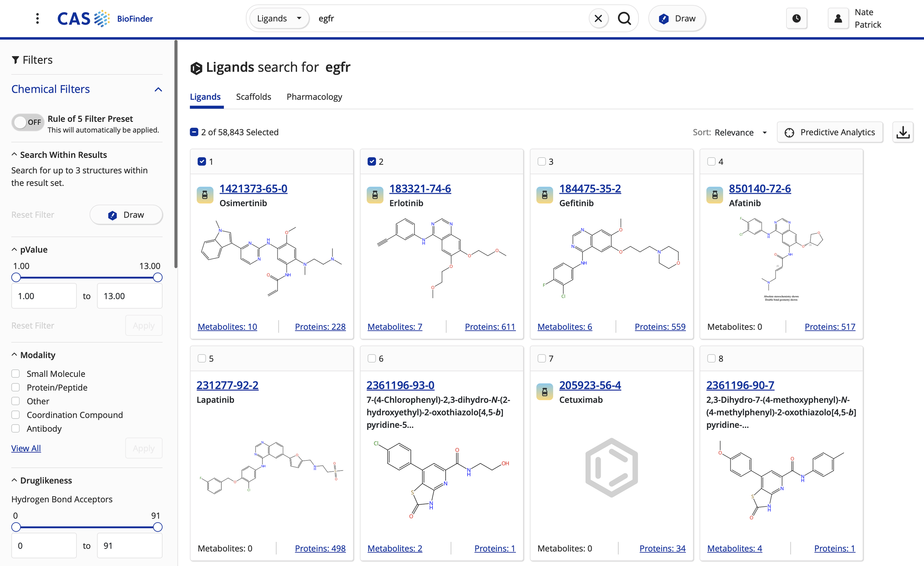Collapse the Chemical Filters section

[x=158, y=89]
